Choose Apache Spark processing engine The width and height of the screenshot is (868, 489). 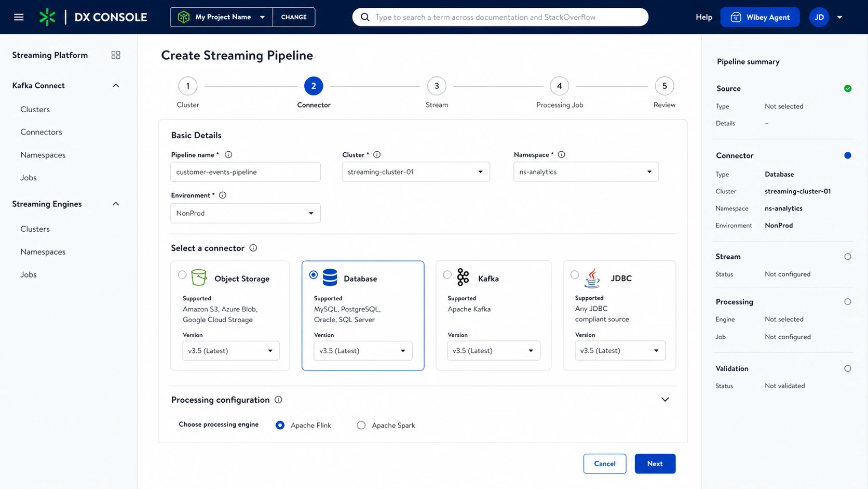point(361,425)
